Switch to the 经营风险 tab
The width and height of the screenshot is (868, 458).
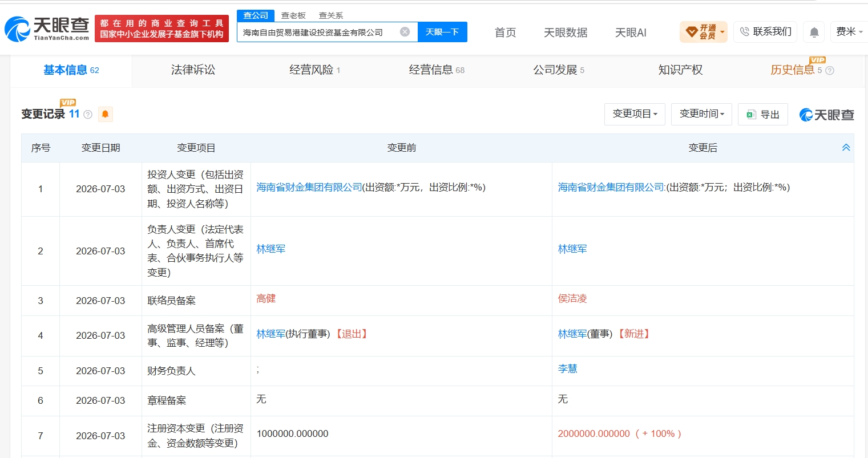(x=314, y=70)
